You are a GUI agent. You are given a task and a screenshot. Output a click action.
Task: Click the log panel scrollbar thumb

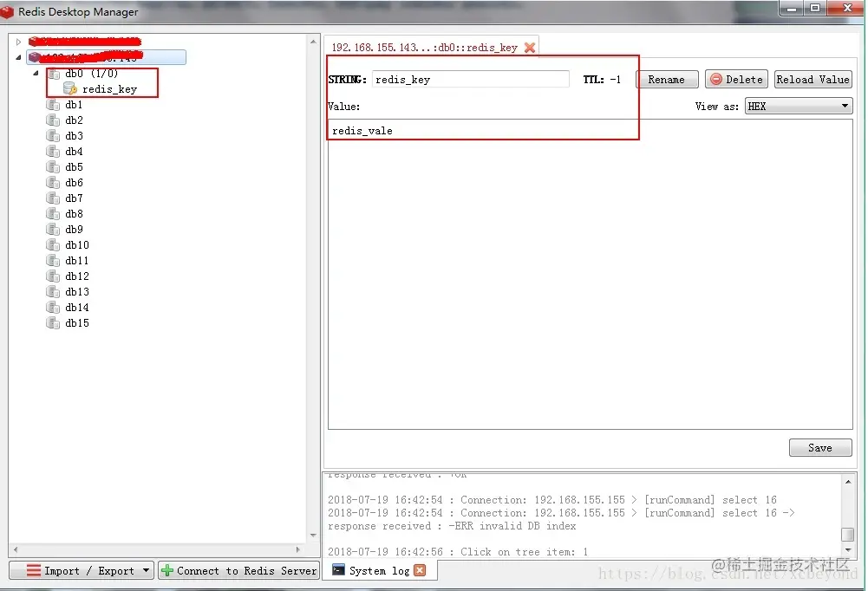click(x=847, y=534)
